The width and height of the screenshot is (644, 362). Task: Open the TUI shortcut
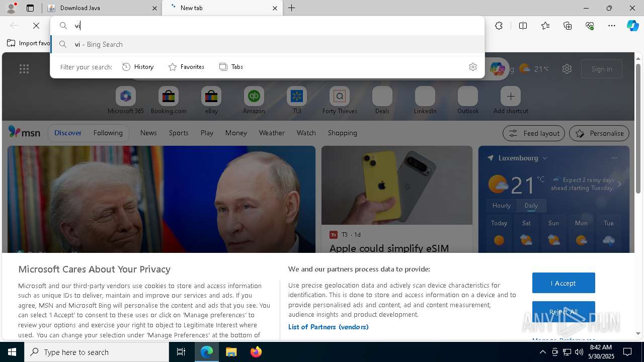pos(297,101)
